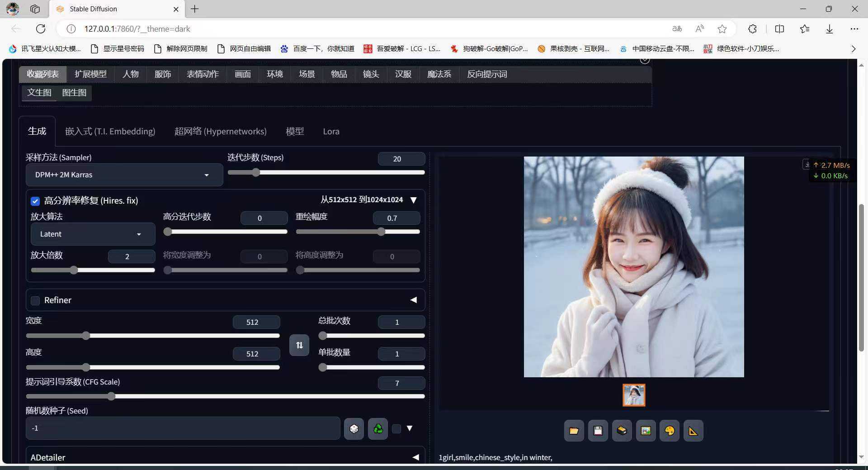Send image to img2img picture icon
The height and width of the screenshot is (470, 868).
pyautogui.click(x=646, y=431)
